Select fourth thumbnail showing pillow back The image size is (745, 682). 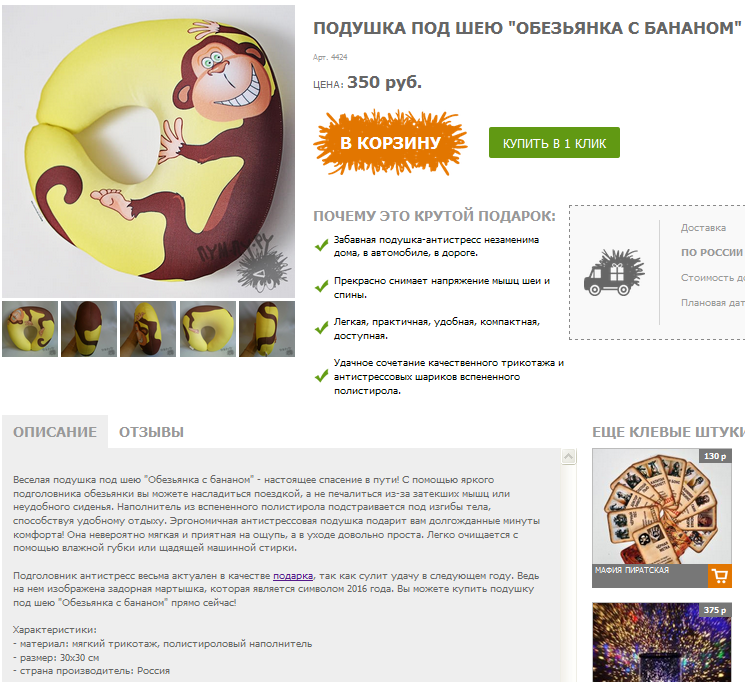point(208,329)
